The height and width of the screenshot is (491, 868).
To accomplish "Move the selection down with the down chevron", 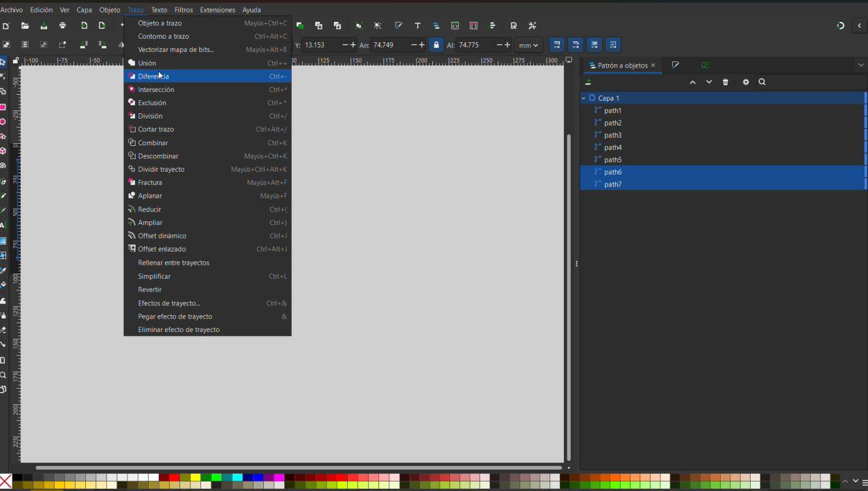I will (x=709, y=82).
